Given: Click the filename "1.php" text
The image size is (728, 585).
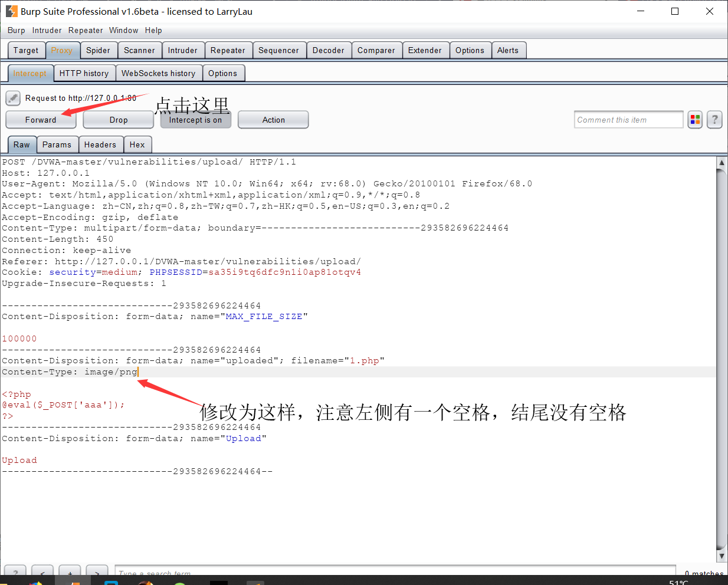Looking at the screenshot, I should click(x=364, y=360).
